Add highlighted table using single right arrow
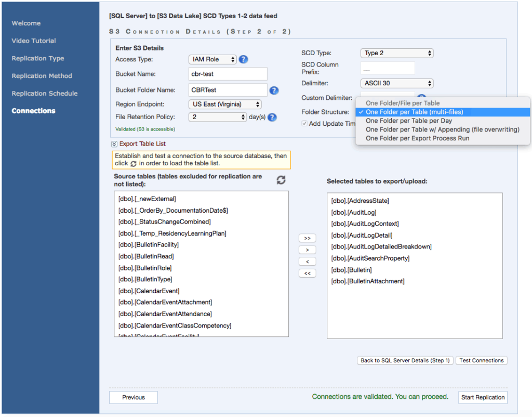 pyautogui.click(x=307, y=250)
